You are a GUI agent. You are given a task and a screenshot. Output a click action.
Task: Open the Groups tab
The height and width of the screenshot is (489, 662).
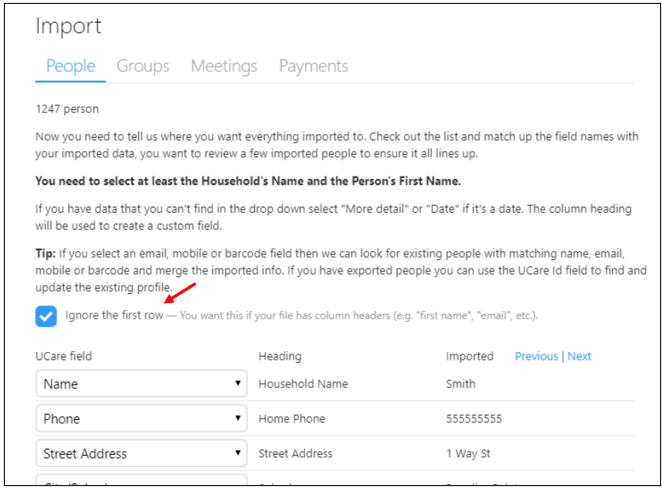(143, 66)
